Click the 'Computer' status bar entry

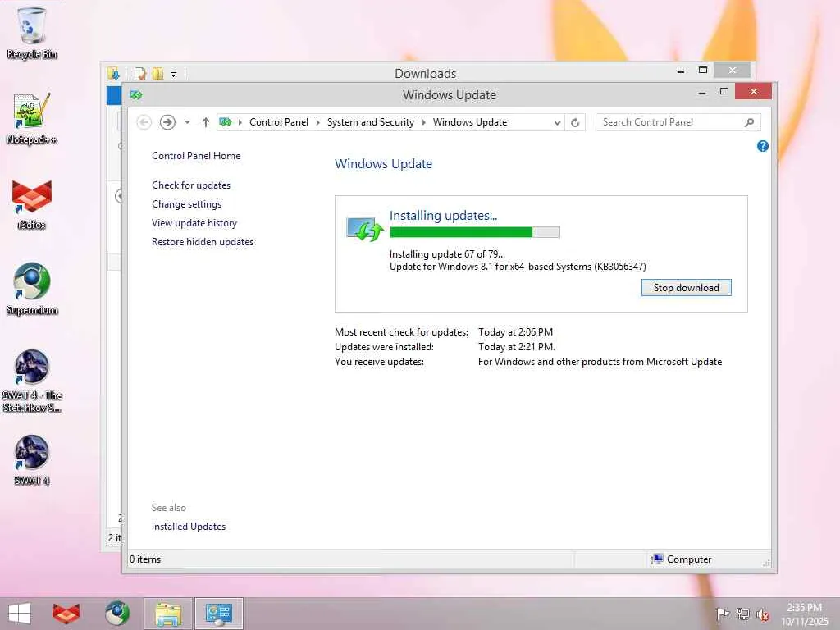[x=681, y=559]
